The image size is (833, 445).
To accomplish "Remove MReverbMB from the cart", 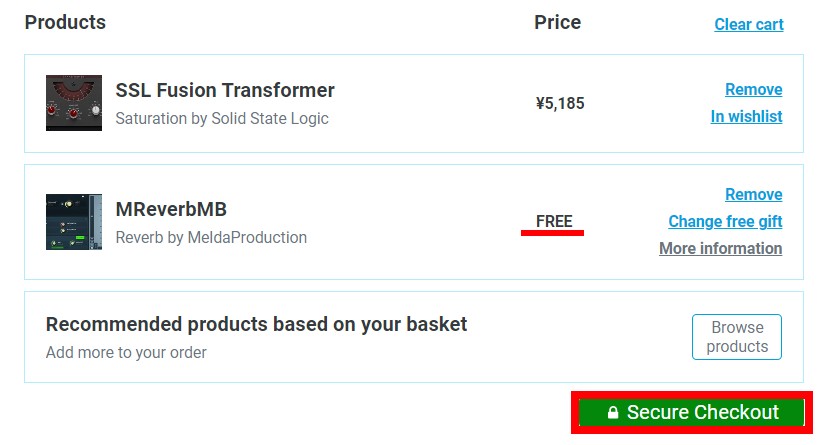I will tap(753, 195).
